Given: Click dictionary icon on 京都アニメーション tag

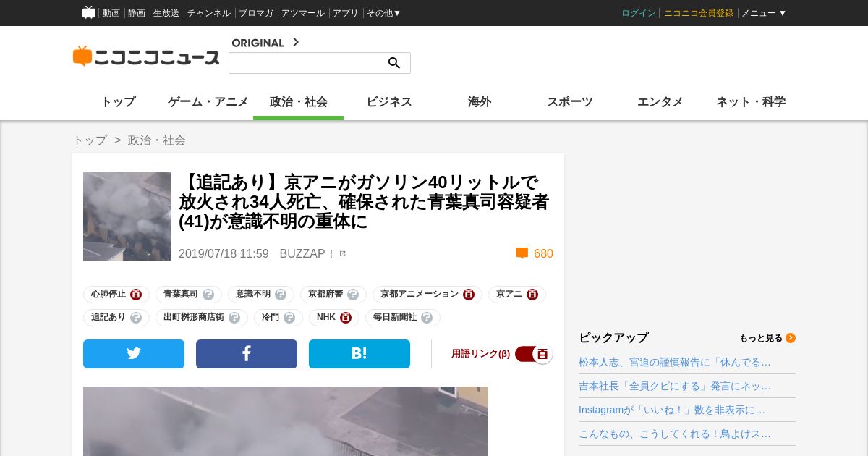Looking at the screenshot, I should click(469, 295).
